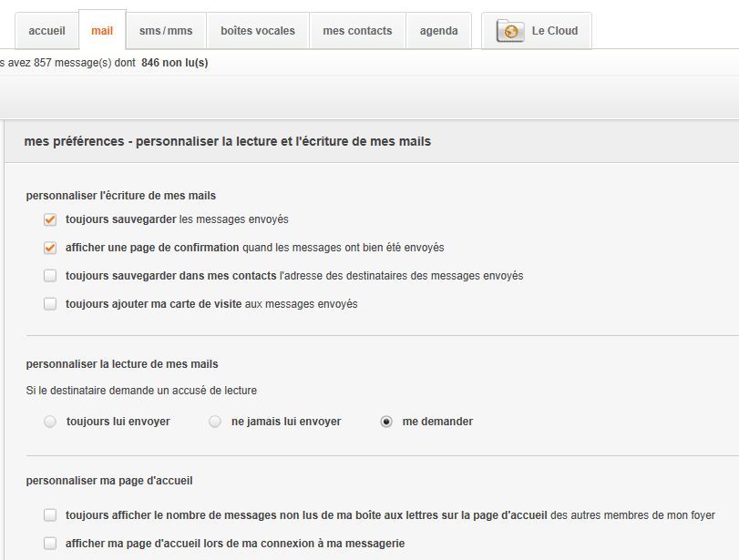Uncheck toujours sauvegarder les messages envoyés
The image size is (739, 560).
click(50, 219)
